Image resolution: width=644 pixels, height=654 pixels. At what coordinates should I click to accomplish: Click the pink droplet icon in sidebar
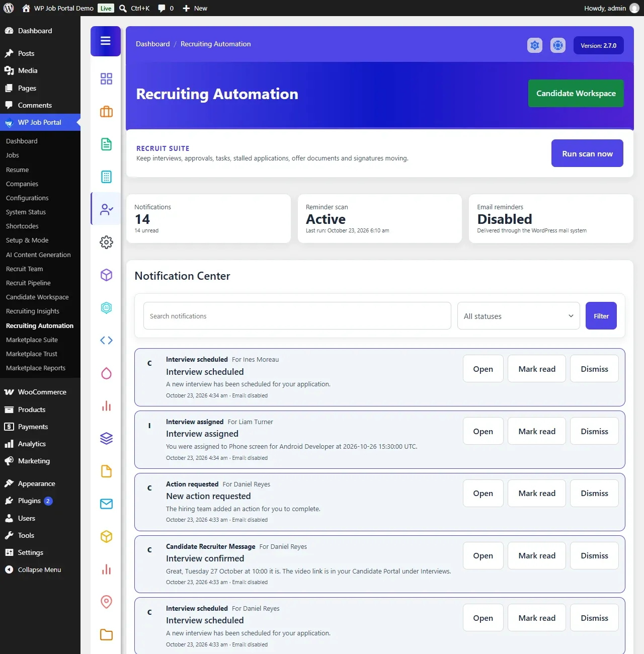(106, 373)
